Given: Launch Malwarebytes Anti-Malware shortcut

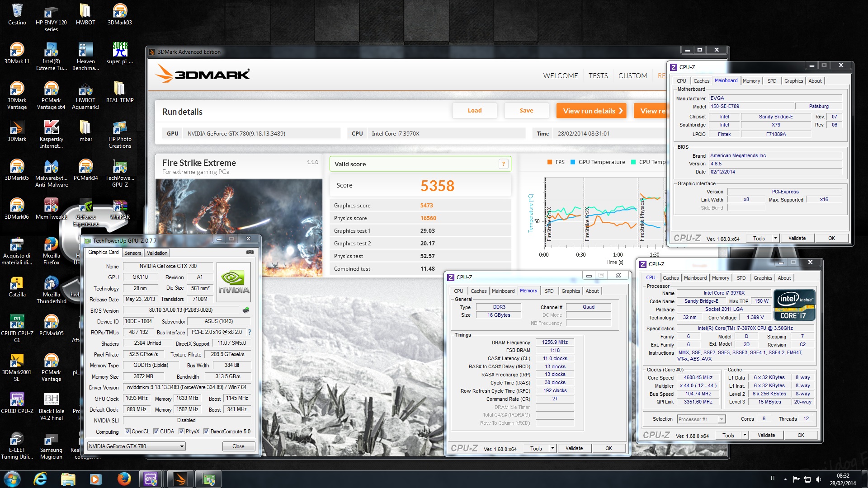Looking at the screenshot, I should click(x=51, y=174).
